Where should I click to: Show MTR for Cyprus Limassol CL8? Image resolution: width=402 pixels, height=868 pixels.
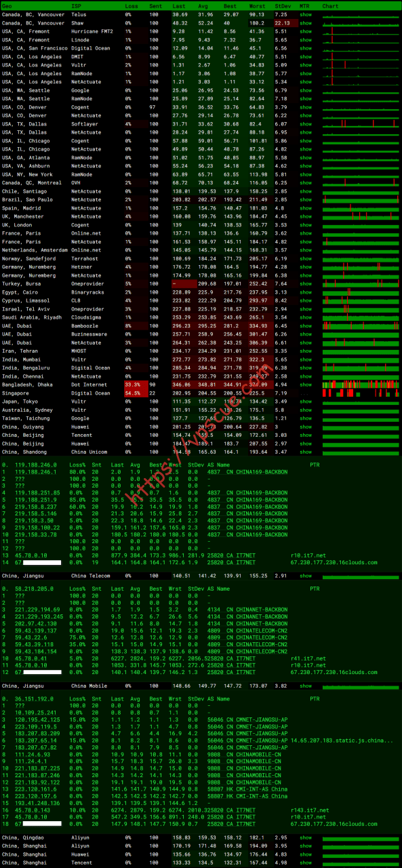pos(306,300)
